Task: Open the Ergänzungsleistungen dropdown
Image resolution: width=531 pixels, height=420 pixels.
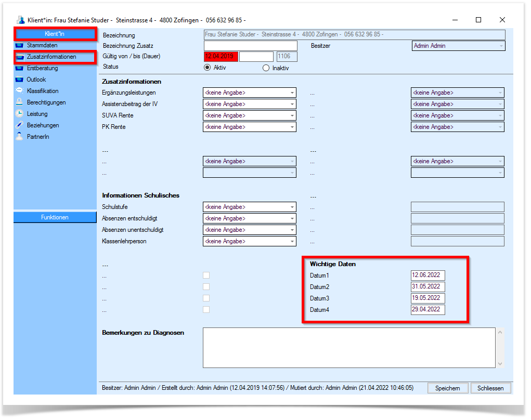Action: [x=250, y=93]
